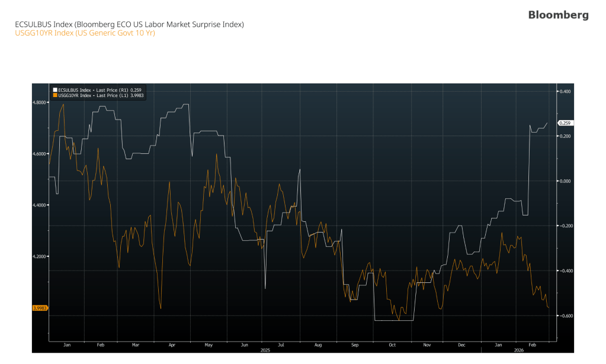Click the 0.259 last-value tag on right axis
The height and width of the screenshot is (364, 606).
point(566,123)
